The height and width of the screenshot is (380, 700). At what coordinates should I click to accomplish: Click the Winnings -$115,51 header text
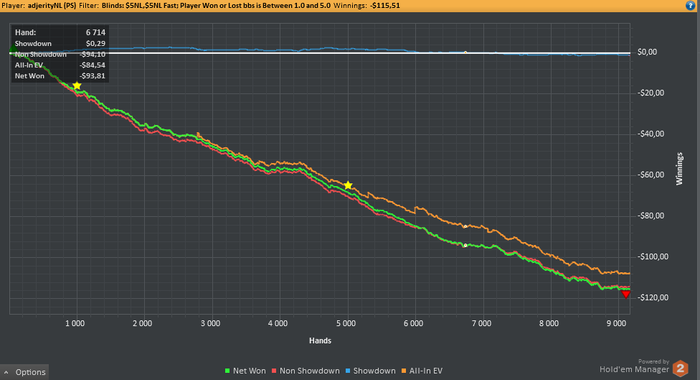coord(367,6)
